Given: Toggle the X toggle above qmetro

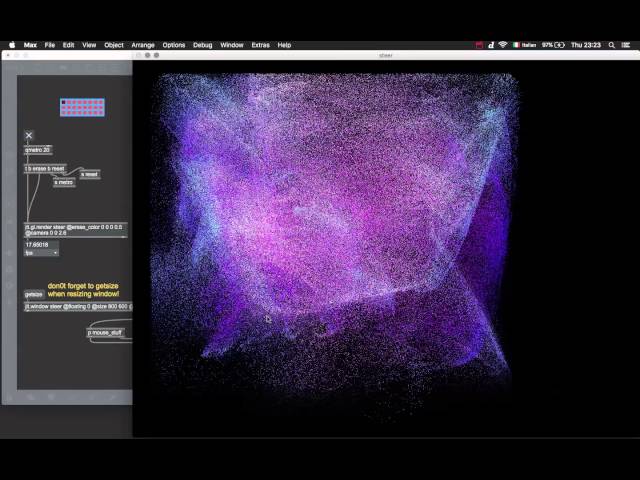Looking at the screenshot, I should (x=29, y=136).
